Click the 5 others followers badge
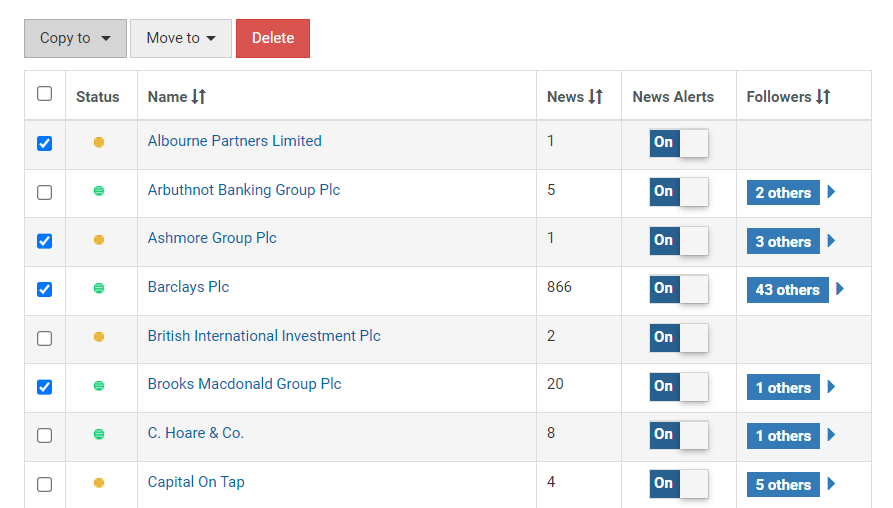Screen dimensions: 893x508 click(x=783, y=485)
